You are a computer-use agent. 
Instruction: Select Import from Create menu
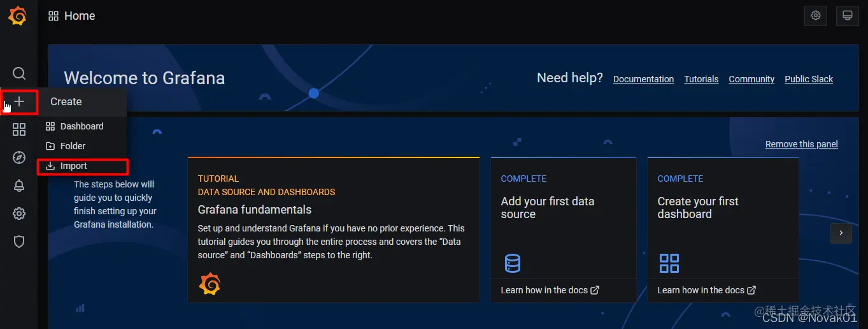82,166
